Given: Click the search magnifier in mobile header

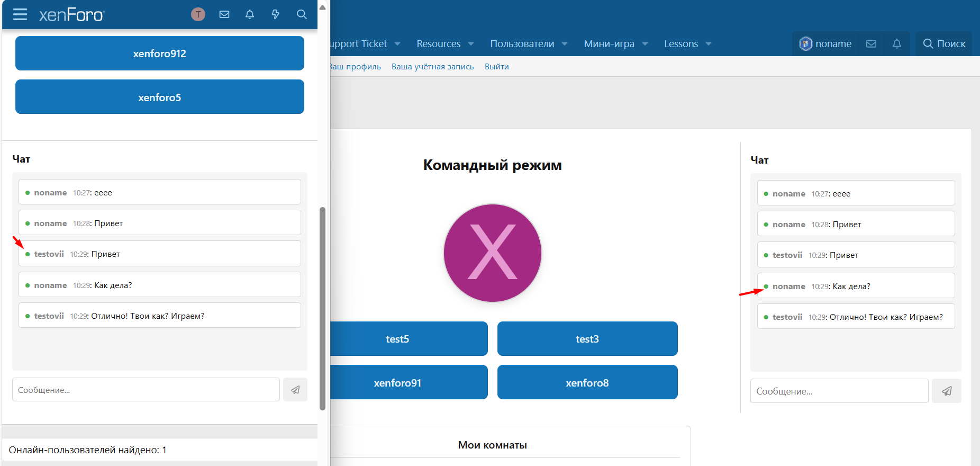Looking at the screenshot, I should pyautogui.click(x=302, y=14).
